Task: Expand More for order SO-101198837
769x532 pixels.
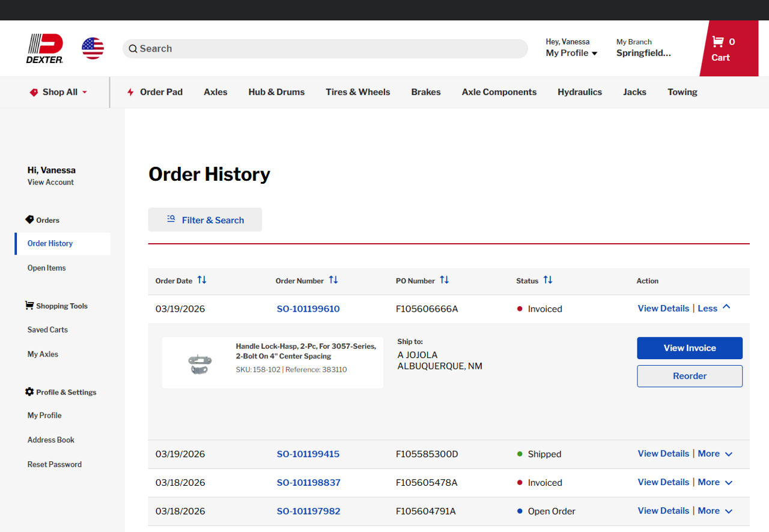Action: 715,482
